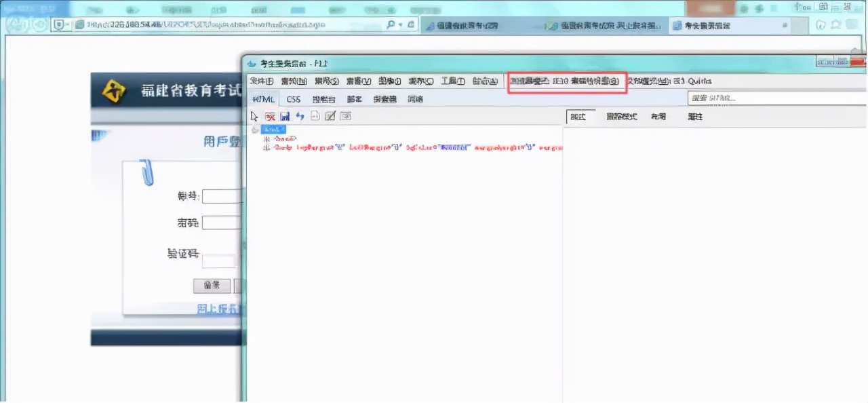Switch to the CSS tab
The height and width of the screenshot is (403, 868).
[x=294, y=99]
